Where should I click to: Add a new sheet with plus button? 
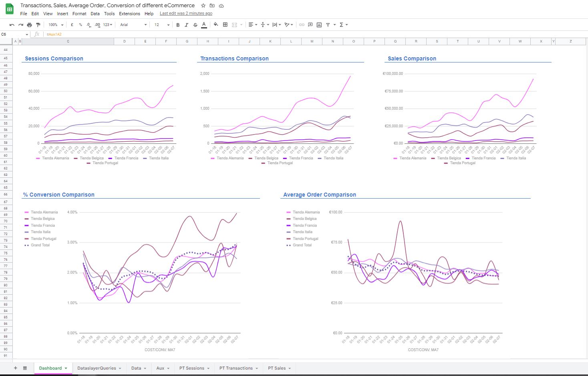(16, 368)
